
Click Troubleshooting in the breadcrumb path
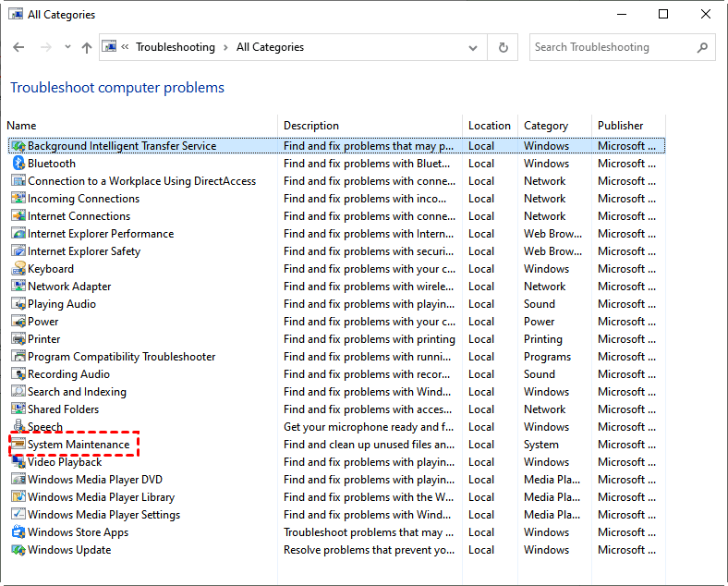pos(175,47)
